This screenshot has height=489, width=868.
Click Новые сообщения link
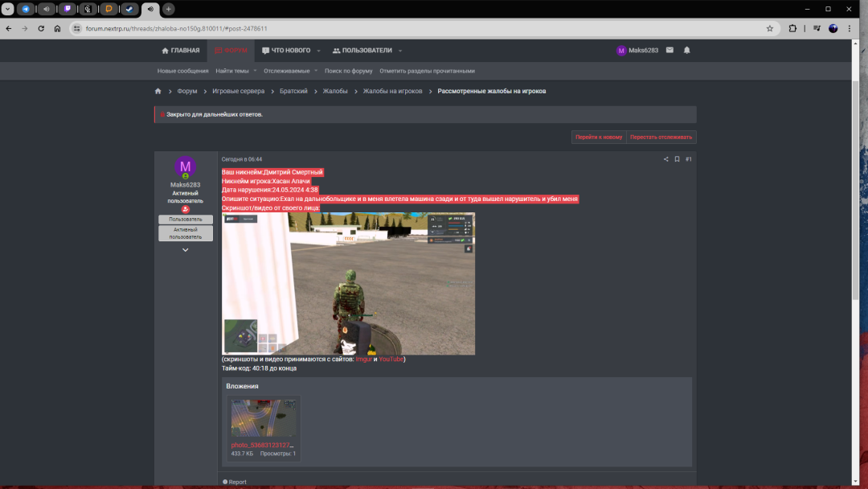pos(182,71)
